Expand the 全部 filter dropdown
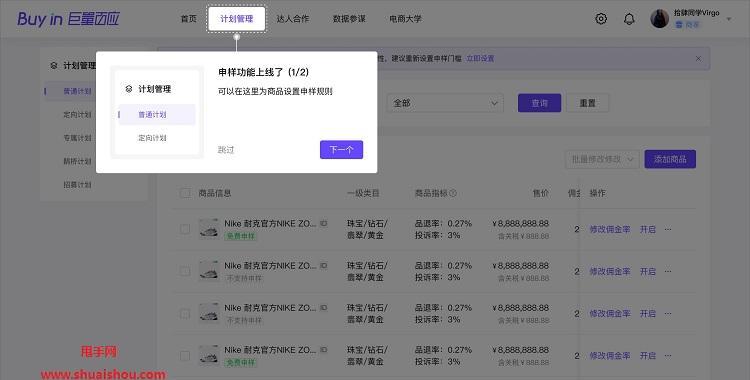 [445, 103]
